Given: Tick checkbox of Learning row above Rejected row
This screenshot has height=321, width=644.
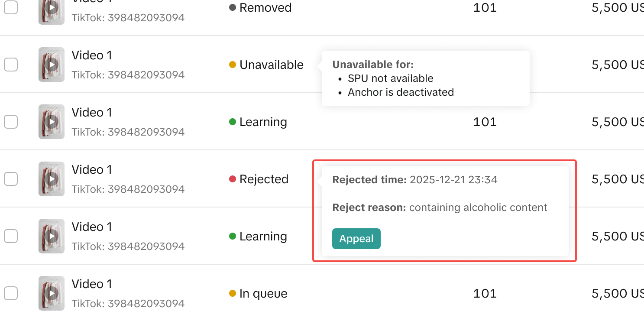Looking at the screenshot, I should tap(11, 122).
